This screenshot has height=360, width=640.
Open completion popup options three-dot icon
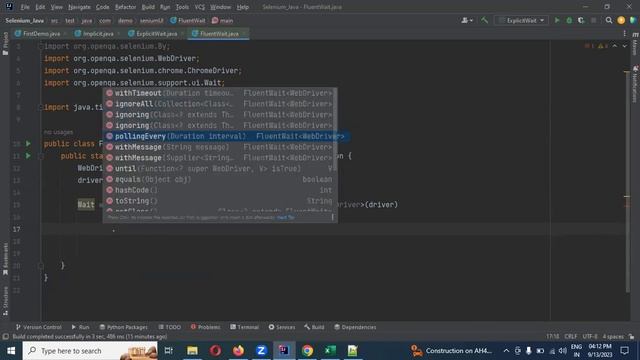(x=332, y=218)
